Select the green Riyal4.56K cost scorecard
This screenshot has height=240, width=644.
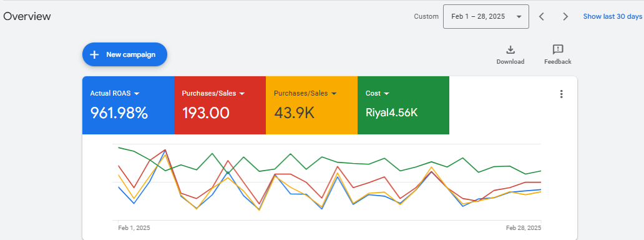[403, 106]
